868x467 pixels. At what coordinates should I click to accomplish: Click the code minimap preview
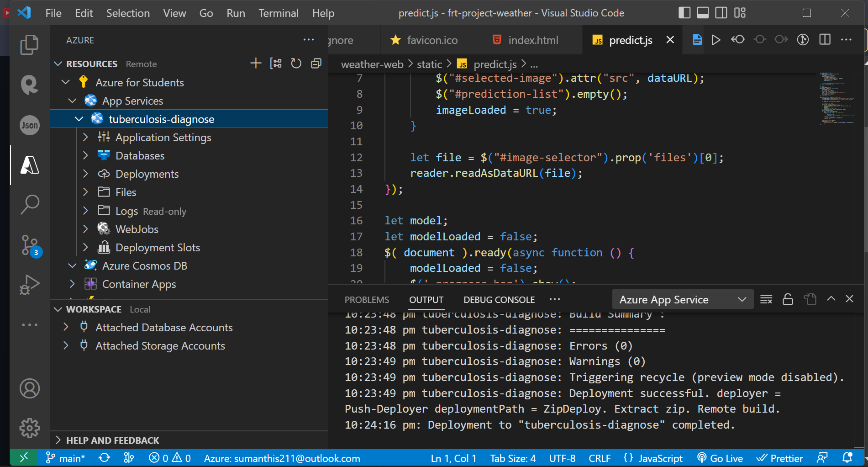836,98
